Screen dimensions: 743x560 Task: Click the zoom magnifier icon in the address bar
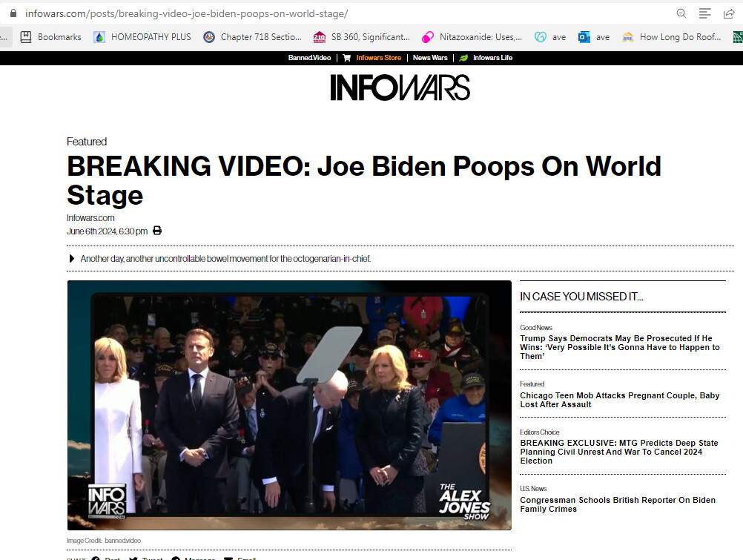point(681,13)
